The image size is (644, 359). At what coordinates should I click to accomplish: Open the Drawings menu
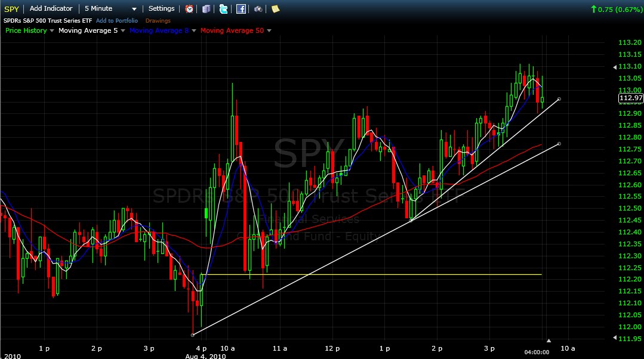pyautogui.click(x=158, y=20)
